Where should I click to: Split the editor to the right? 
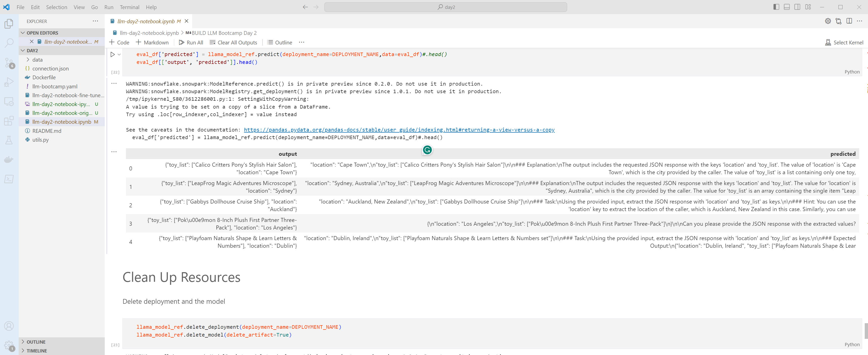(x=849, y=21)
